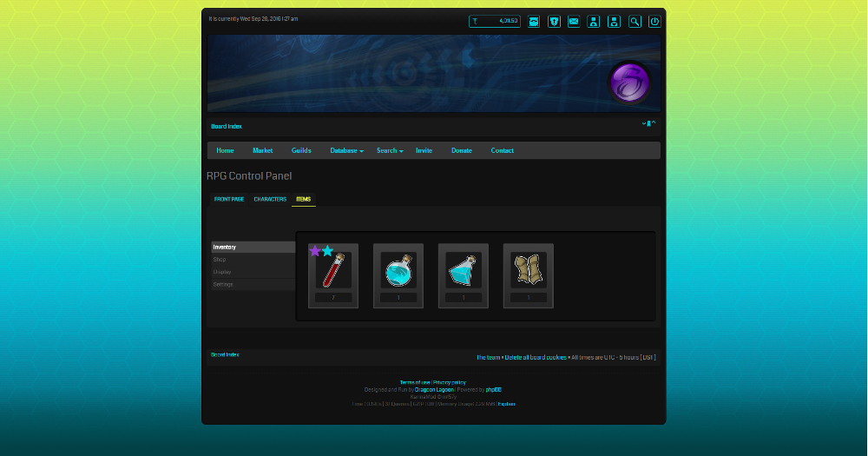Open private messages envelope icon
This screenshot has width=868, height=456.
574,22
